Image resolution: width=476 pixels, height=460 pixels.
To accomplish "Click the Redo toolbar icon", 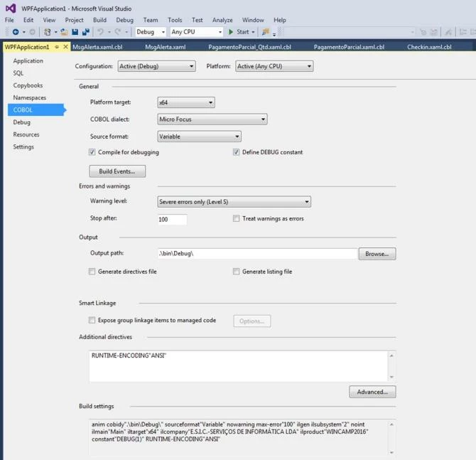I will click(x=118, y=32).
